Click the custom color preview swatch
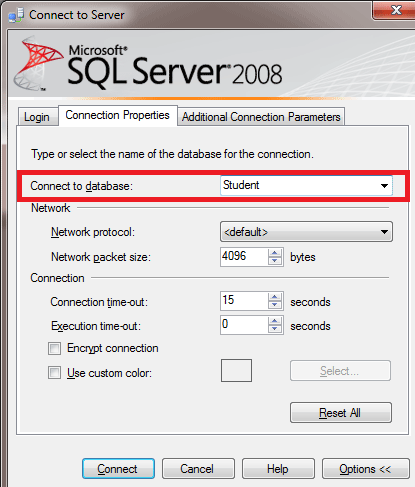The image size is (415, 487). [x=236, y=370]
